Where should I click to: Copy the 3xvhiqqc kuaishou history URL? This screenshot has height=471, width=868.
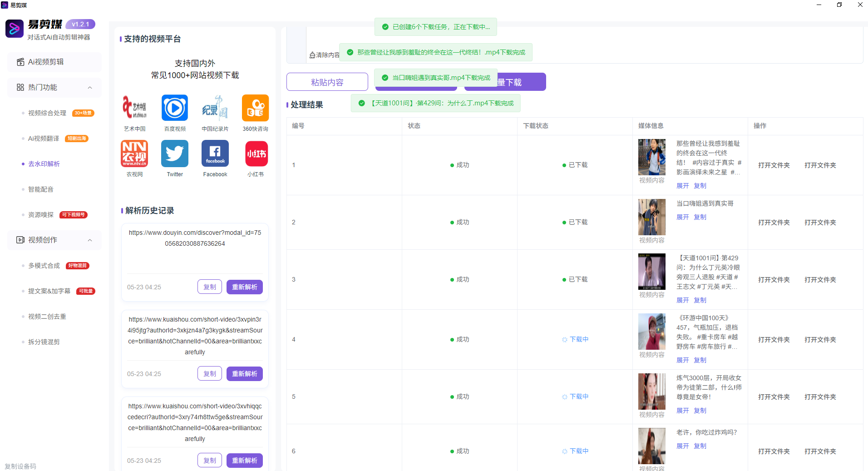tap(210, 461)
